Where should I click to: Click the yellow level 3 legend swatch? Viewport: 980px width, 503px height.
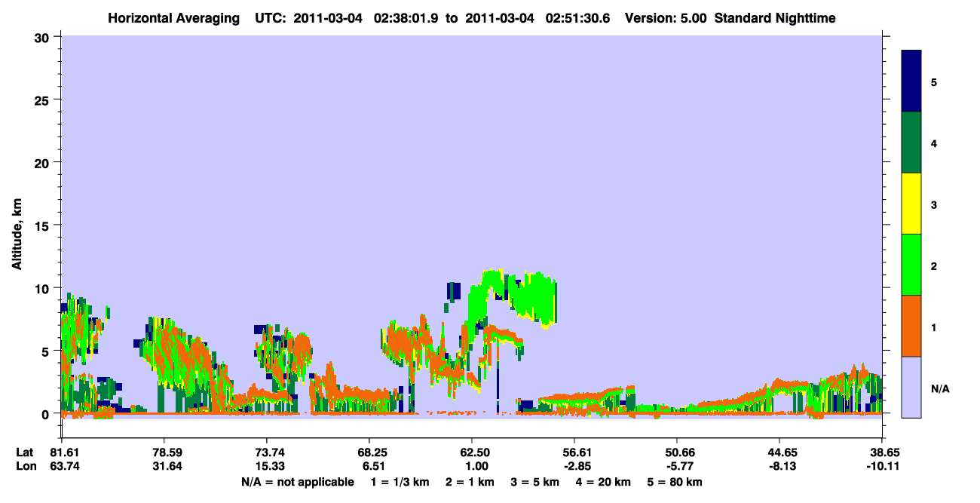911,204
